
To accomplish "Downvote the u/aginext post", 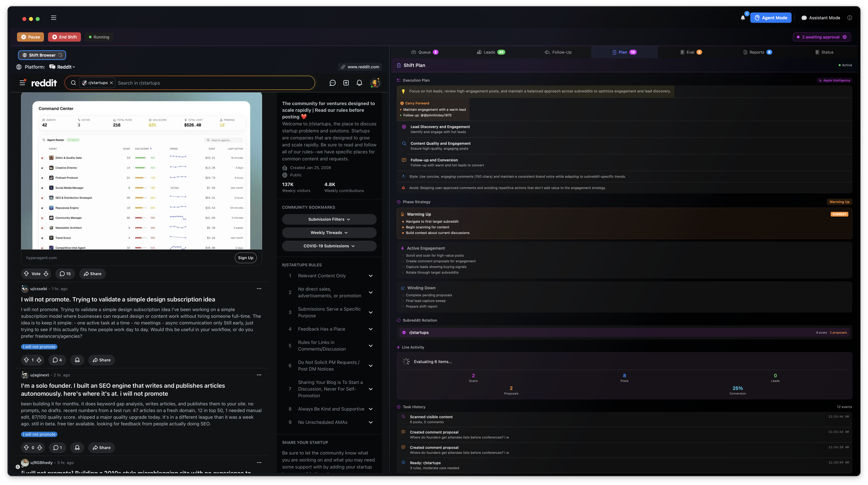I will pyautogui.click(x=39, y=448).
